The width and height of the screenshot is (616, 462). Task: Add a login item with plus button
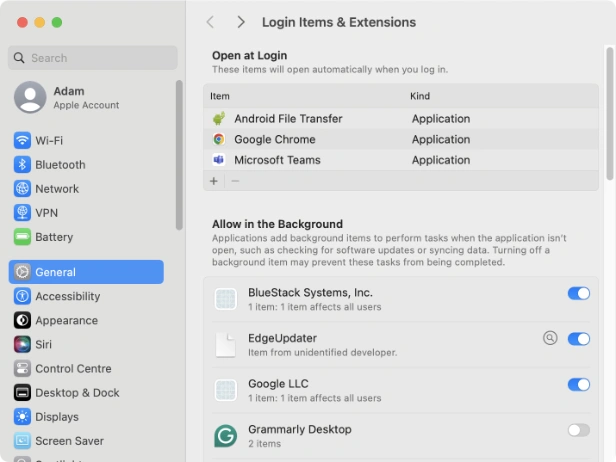tap(213, 181)
